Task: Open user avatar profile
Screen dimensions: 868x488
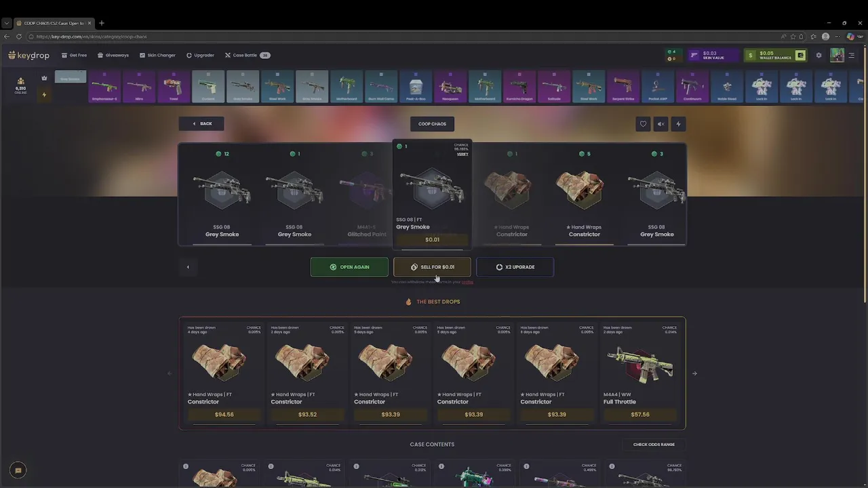Action: point(837,55)
